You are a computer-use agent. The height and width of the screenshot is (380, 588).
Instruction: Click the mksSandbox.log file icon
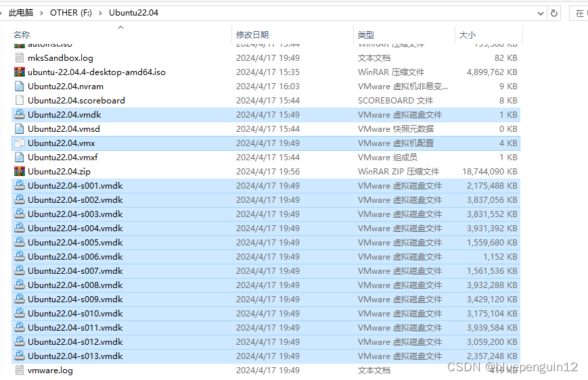coord(20,57)
